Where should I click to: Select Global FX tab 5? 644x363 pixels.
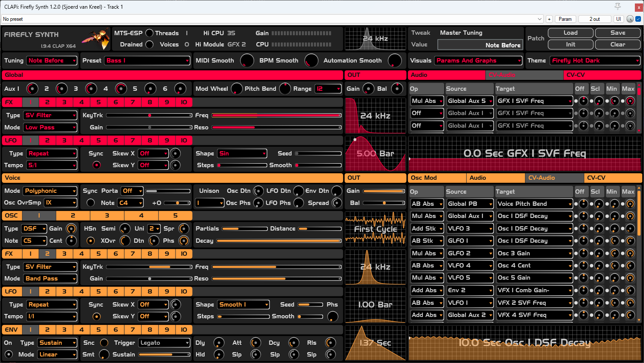(x=99, y=103)
